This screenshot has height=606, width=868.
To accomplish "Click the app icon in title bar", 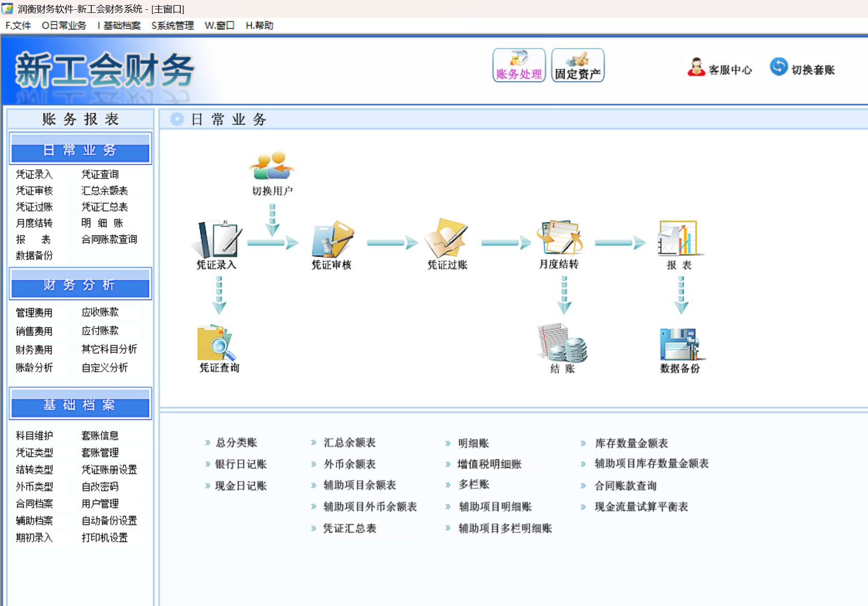I will click(x=7, y=8).
